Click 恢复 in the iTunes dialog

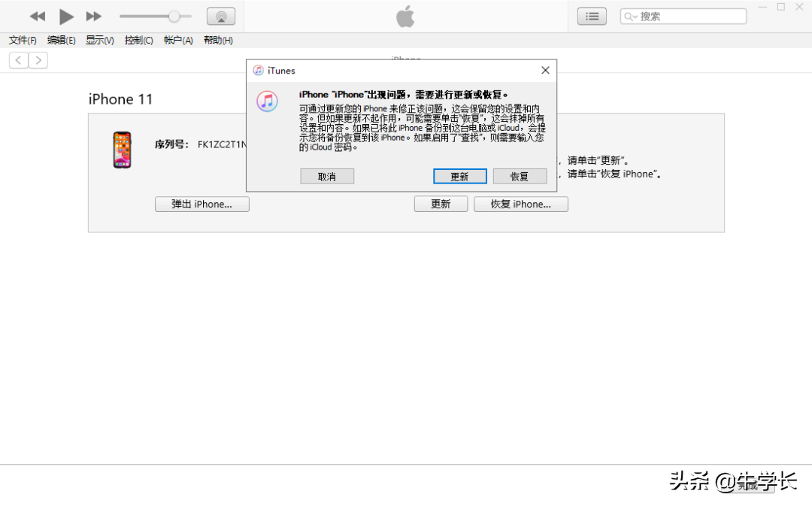520,177
